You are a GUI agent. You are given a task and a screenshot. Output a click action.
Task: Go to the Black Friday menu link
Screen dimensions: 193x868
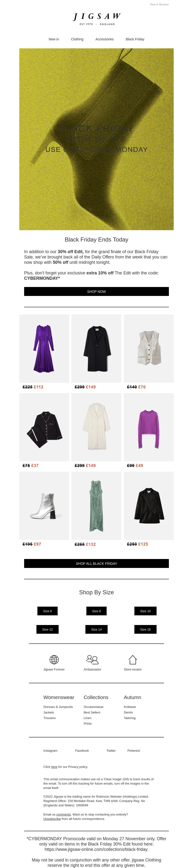point(135,39)
